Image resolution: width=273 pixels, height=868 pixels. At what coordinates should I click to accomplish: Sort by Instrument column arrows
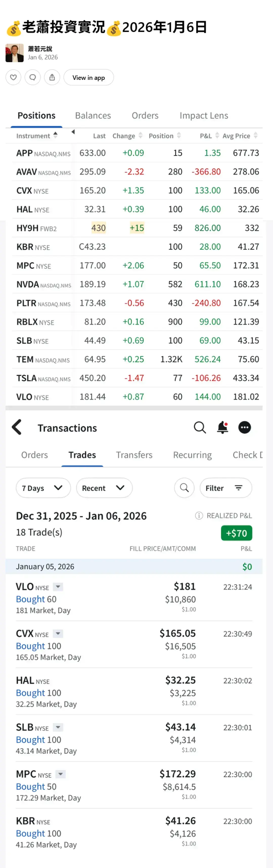coord(55,135)
